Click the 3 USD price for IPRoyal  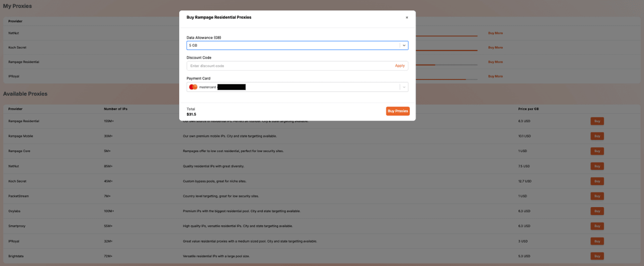pyautogui.click(x=523, y=241)
